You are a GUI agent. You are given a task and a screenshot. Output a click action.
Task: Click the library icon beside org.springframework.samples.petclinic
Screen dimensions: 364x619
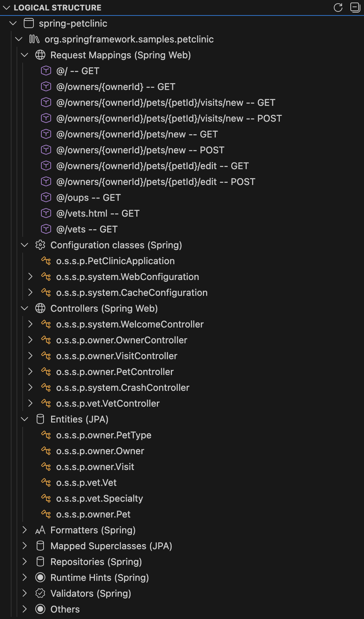(x=34, y=39)
